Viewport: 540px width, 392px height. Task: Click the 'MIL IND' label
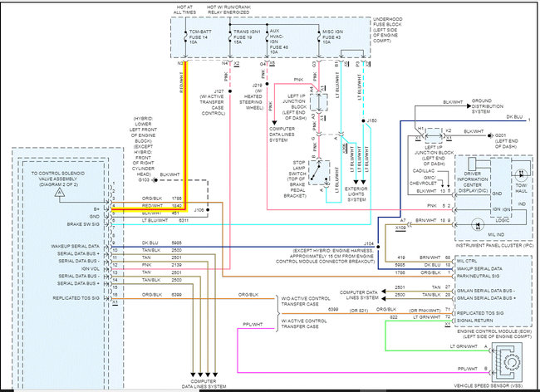click(x=496, y=235)
